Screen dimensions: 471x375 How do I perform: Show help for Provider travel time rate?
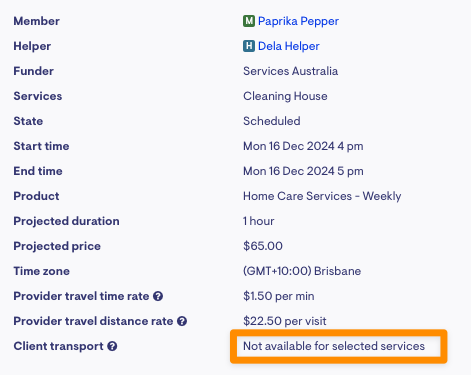pyautogui.click(x=158, y=296)
